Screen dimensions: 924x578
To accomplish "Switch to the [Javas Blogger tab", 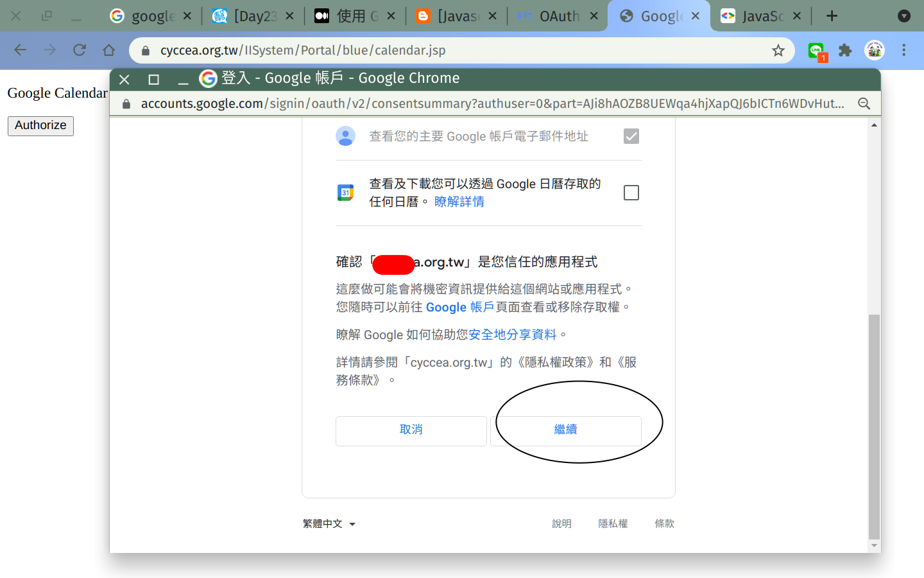I will coord(456,16).
